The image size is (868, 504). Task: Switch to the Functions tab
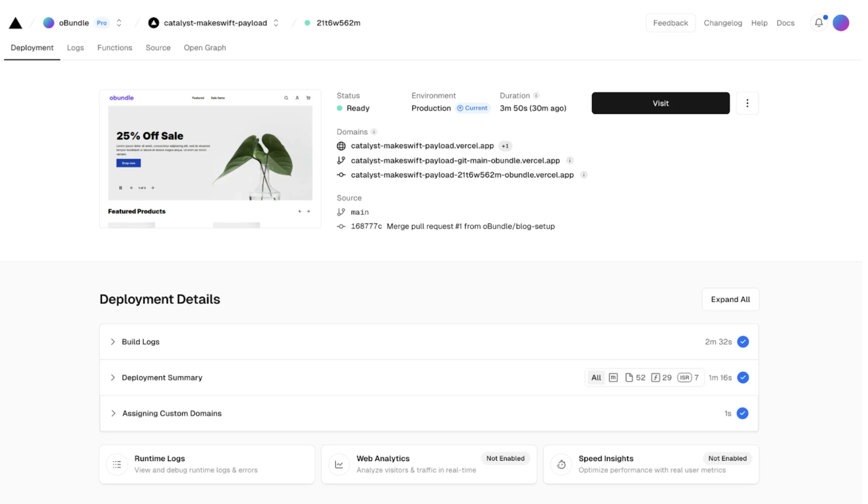click(114, 47)
